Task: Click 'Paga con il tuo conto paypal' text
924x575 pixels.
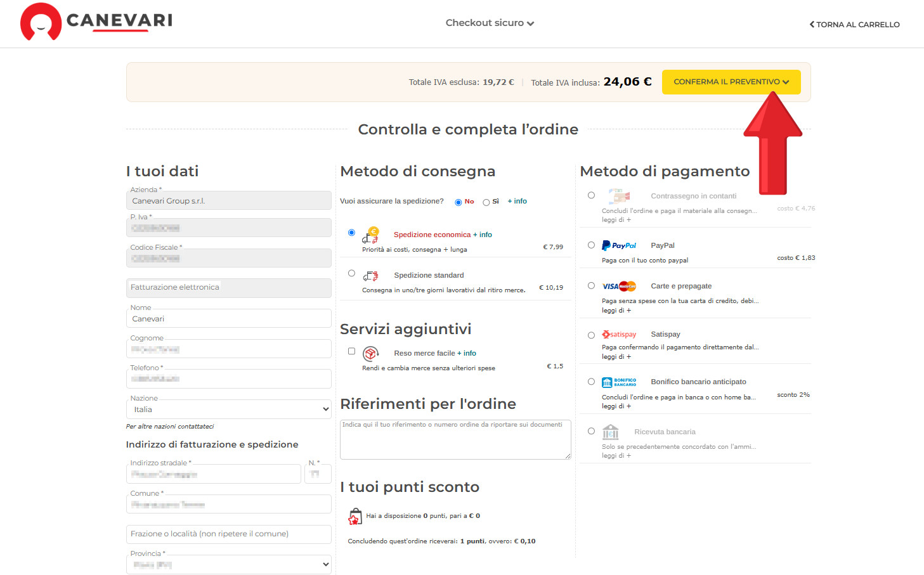Action: tap(645, 260)
